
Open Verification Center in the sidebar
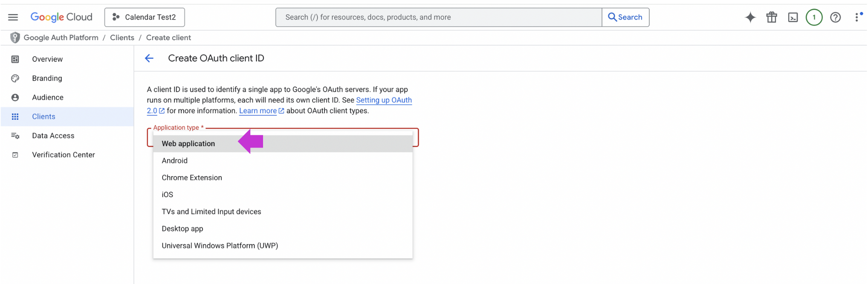67,155
